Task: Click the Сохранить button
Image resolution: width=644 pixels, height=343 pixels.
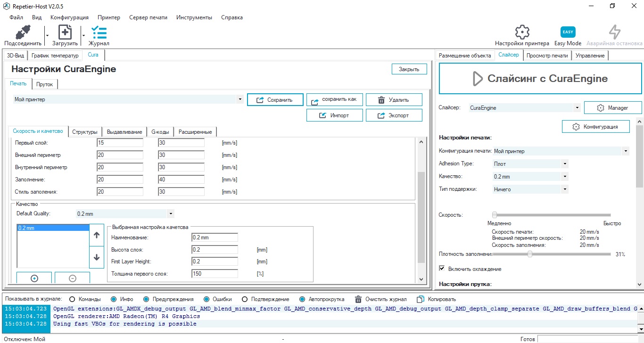Action: [x=275, y=100]
